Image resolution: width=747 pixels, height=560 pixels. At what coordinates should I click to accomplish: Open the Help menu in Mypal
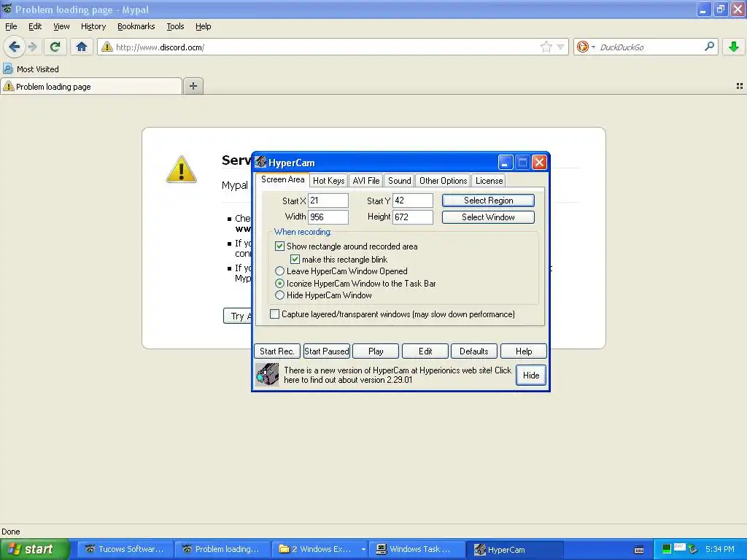click(204, 27)
